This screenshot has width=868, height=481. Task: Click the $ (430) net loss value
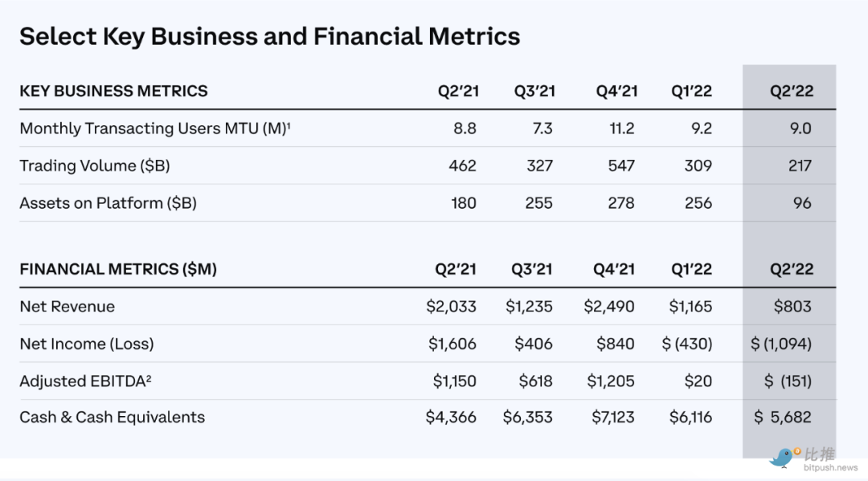[687, 344]
